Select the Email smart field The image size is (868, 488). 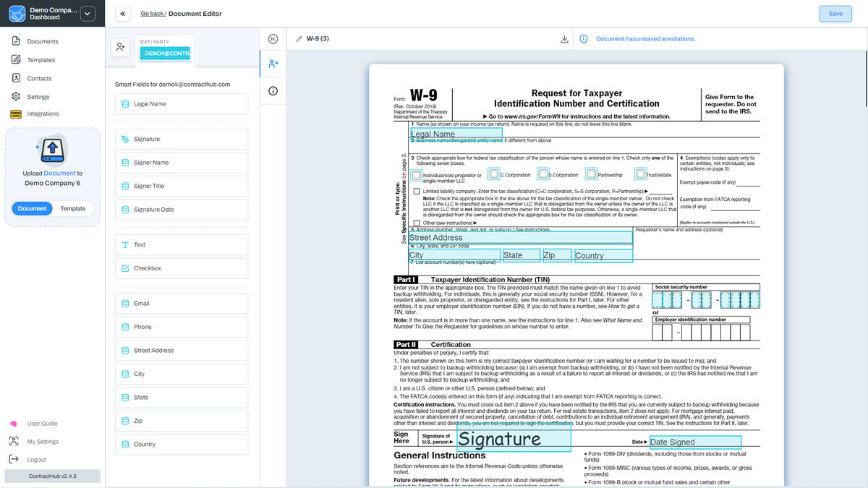click(x=182, y=304)
